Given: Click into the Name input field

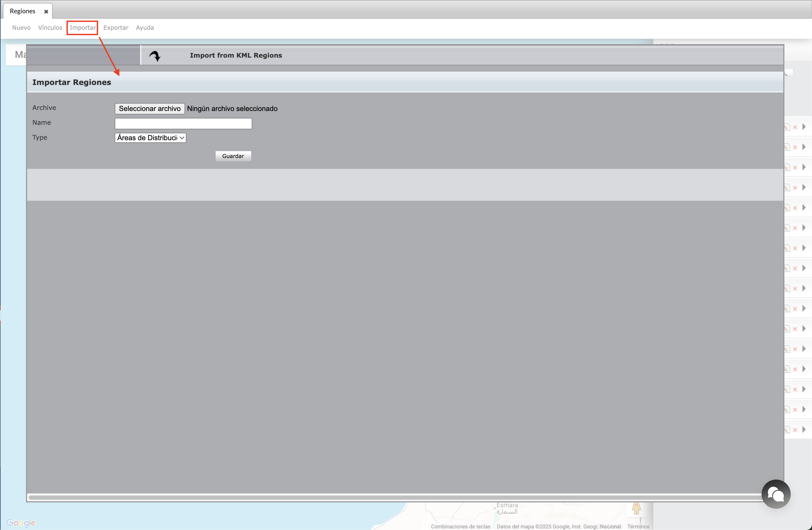Looking at the screenshot, I should [183, 123].
